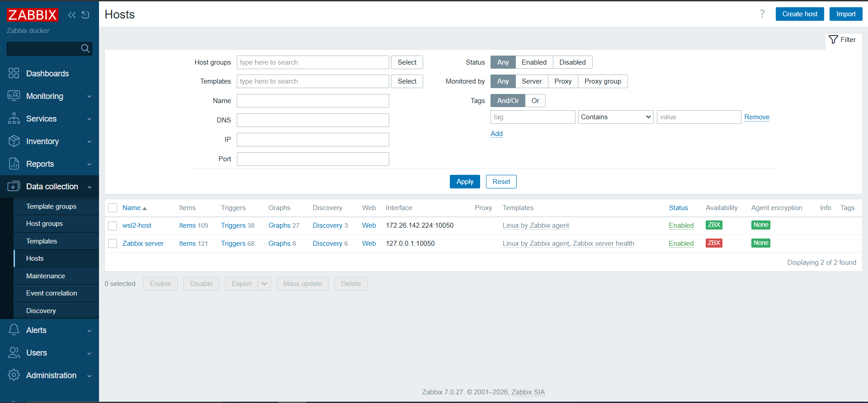Set Monitored by to Server
The image size is (868, 403).
[531, 81]
